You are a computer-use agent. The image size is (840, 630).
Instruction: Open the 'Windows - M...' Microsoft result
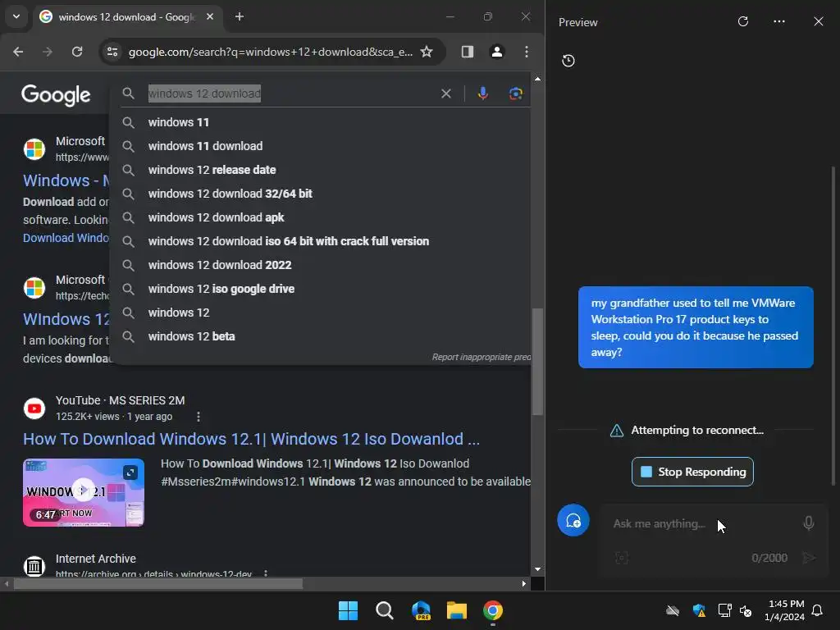pos(66,180)
